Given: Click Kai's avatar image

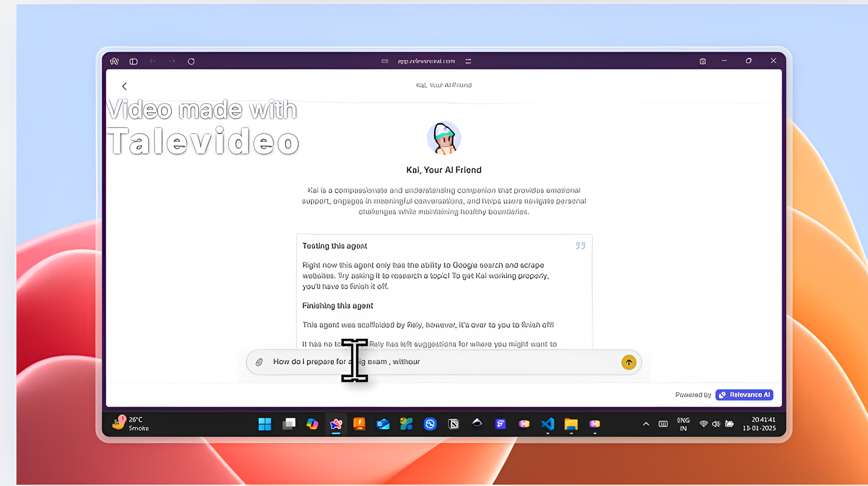Looking at the screenshot, I should point(444,138).
